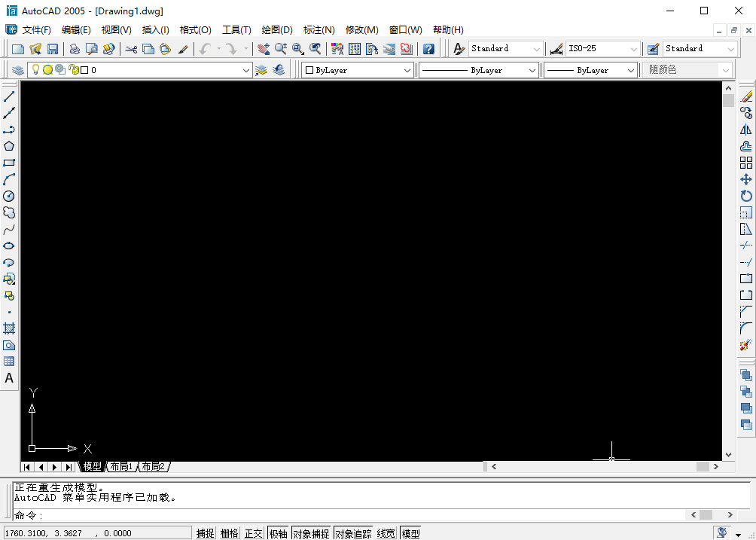Enable 对象捕捉 in the status bar
Viewport: 756px width, 540px height.
pos(310,532)
